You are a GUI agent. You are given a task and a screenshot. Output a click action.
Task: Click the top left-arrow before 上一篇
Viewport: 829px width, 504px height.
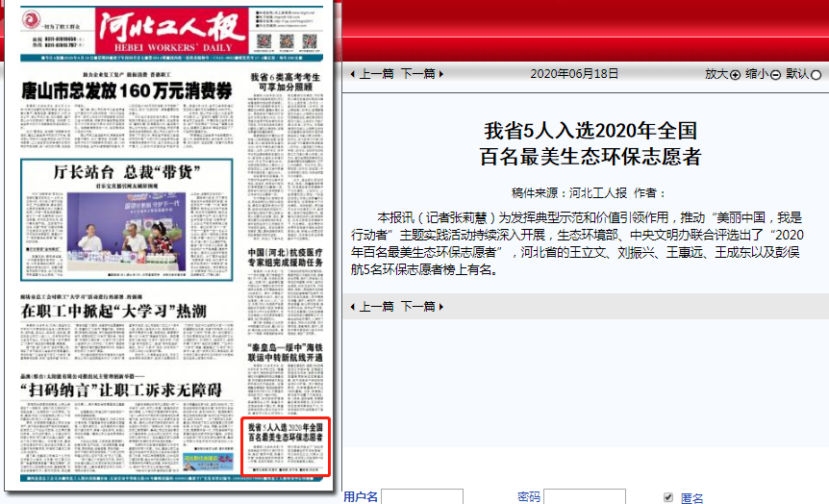tap(352, 74)
